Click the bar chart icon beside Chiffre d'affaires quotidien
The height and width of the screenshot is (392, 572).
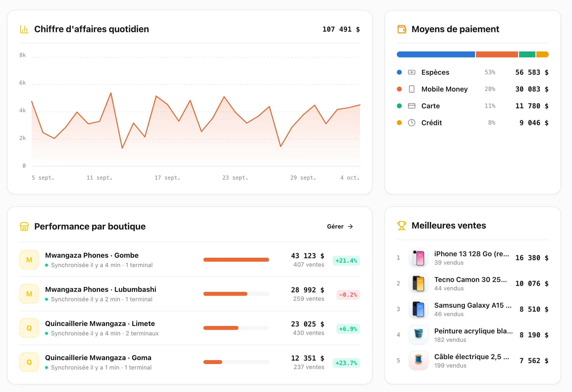point(24,29)
